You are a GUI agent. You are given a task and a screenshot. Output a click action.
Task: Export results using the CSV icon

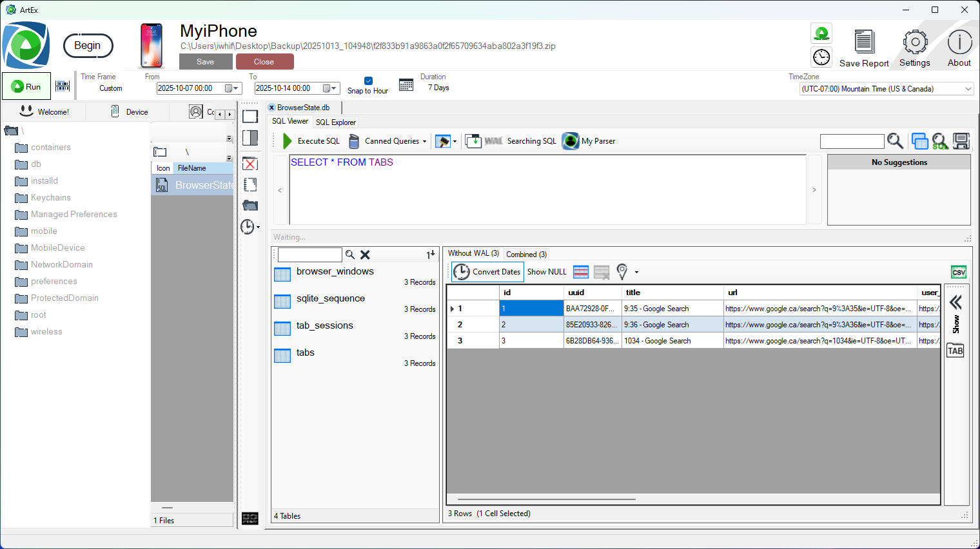pyautogui.click(x=959, y=272)
